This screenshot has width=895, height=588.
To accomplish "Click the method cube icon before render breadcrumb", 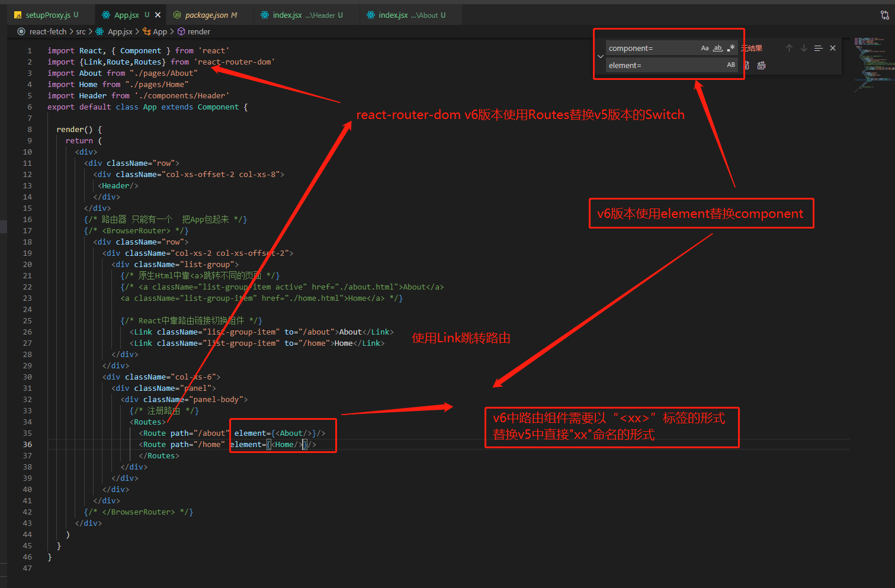I will coord(181,31).
